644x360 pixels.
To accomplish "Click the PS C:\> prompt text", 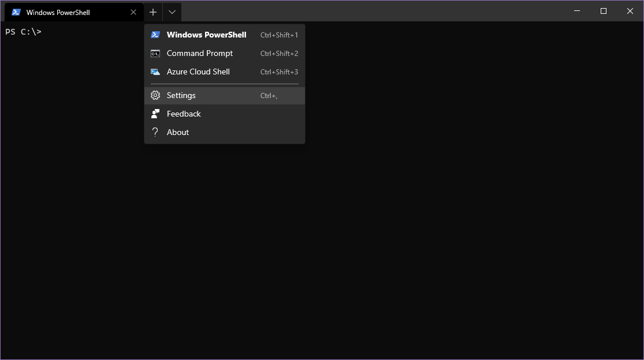I will [x=24, y=32].
